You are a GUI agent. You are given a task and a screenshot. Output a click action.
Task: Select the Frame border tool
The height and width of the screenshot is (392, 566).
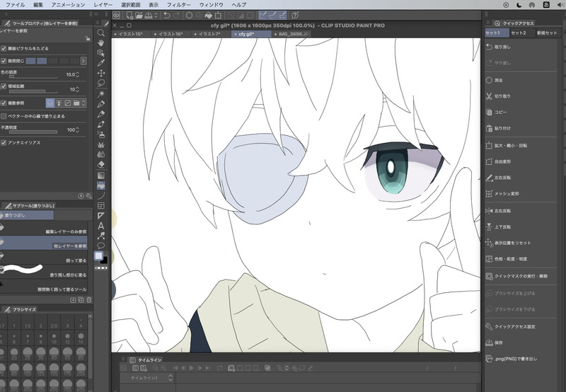coord(101,206)
